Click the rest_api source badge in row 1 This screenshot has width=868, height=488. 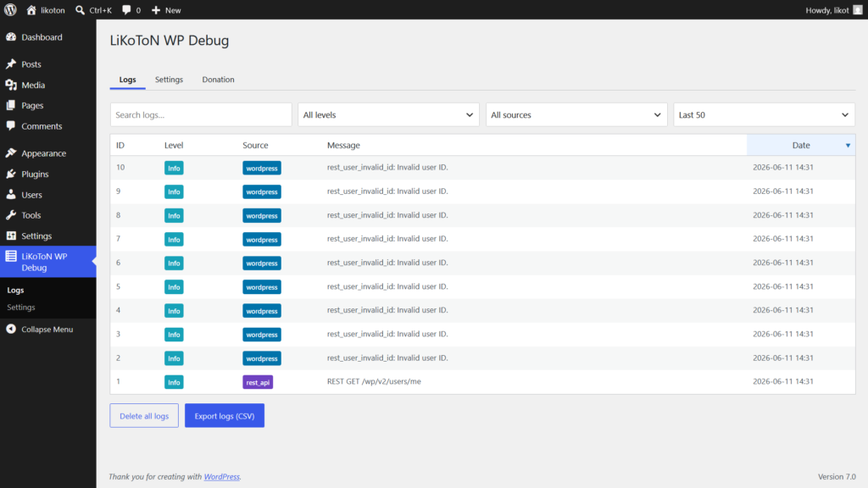pyautogui.click(x=258, y=382)
